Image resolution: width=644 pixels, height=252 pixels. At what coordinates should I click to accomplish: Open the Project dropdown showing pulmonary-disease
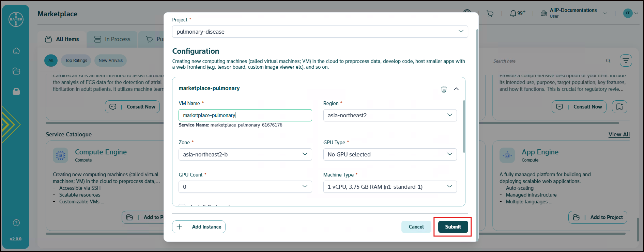coord(320,32)
